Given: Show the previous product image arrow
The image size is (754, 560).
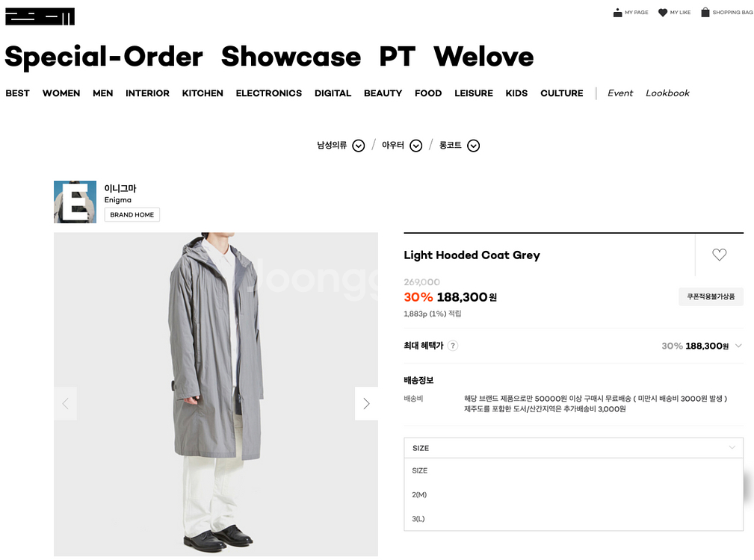Looking at the screenshot, I should click(65, 404).
